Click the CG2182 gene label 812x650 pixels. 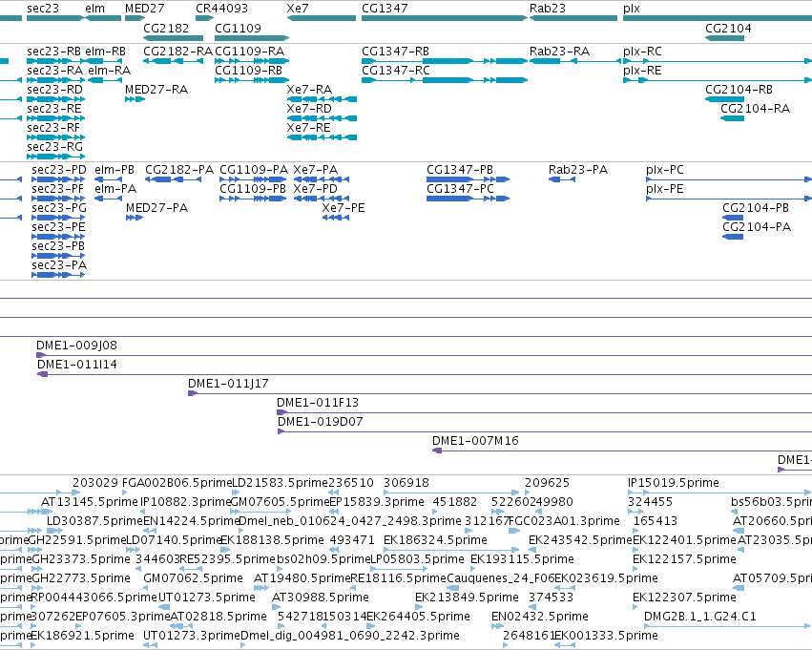166,28
